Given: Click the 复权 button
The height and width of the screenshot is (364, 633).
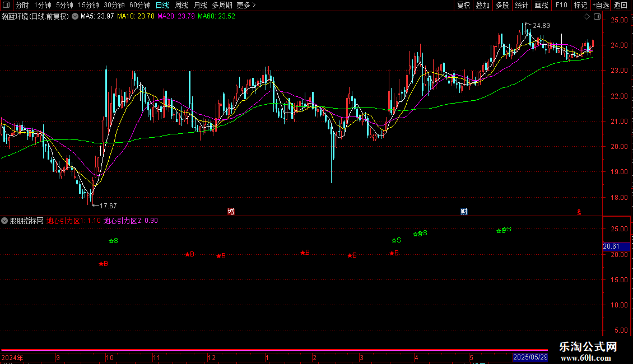Looking at the screenshot, I should pyautogui.click(x=463, y=5).
